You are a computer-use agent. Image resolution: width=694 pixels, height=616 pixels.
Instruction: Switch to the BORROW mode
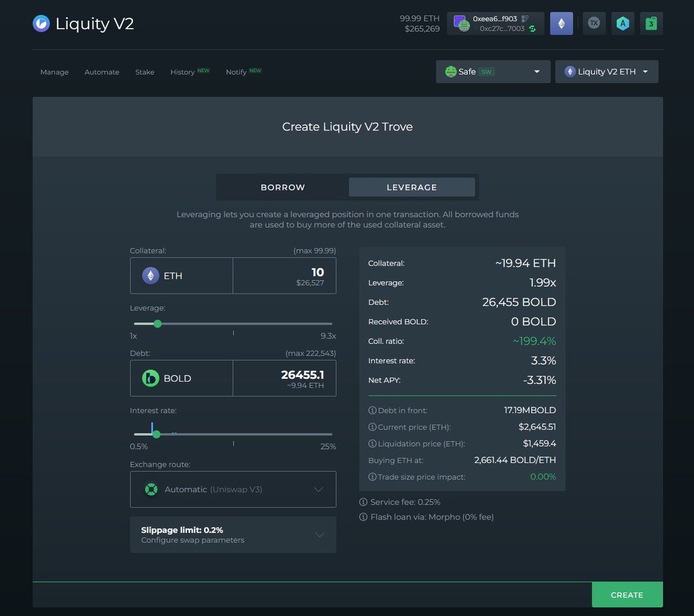pos(283,187)
